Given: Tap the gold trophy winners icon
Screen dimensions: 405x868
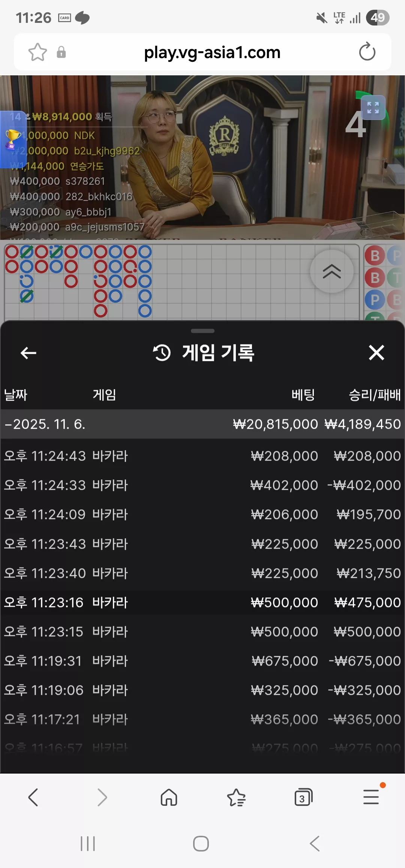Looking at the screenshot, I should click(12, 139).
